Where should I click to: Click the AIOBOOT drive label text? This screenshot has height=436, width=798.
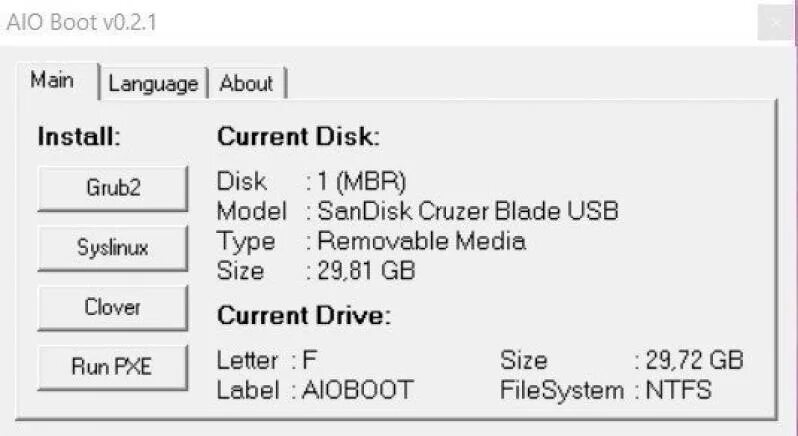[358, 390]
